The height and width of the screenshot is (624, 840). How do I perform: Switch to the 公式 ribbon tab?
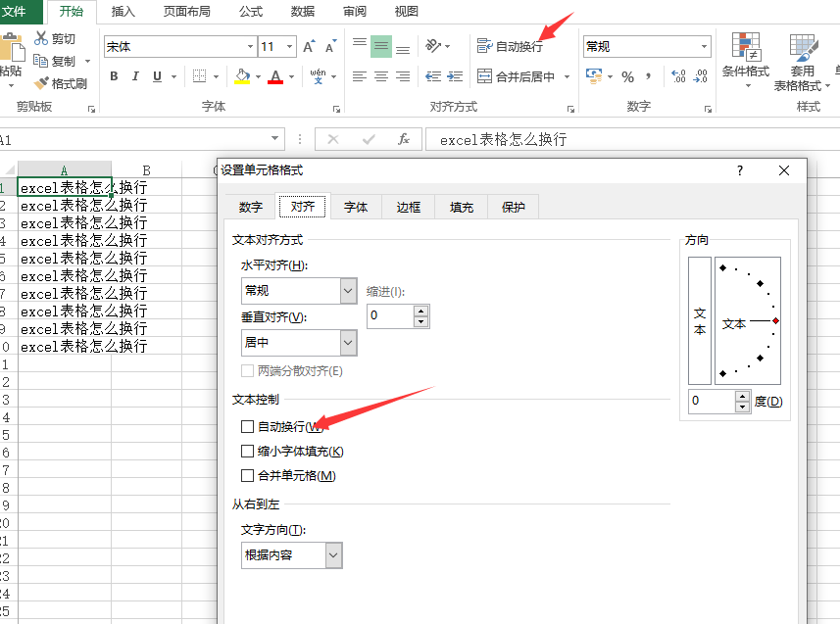click(251, 11)
